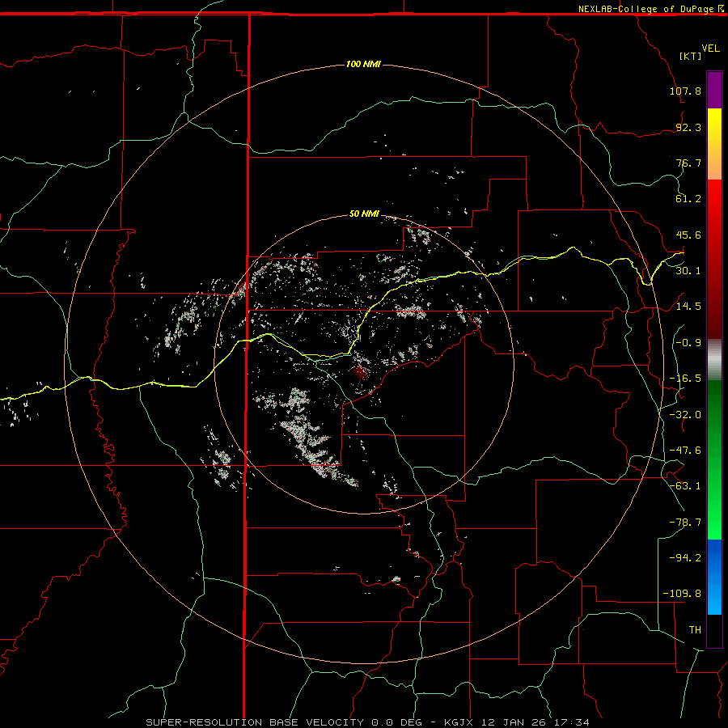Click the red velocity echo near radar center
728x728 pixels.
[359, 372]
